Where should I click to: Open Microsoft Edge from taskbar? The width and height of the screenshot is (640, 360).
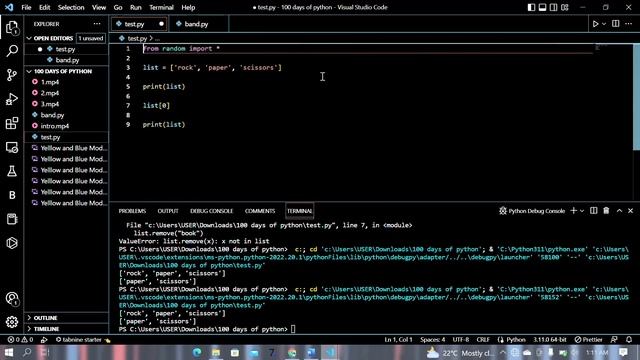(197, 352)
